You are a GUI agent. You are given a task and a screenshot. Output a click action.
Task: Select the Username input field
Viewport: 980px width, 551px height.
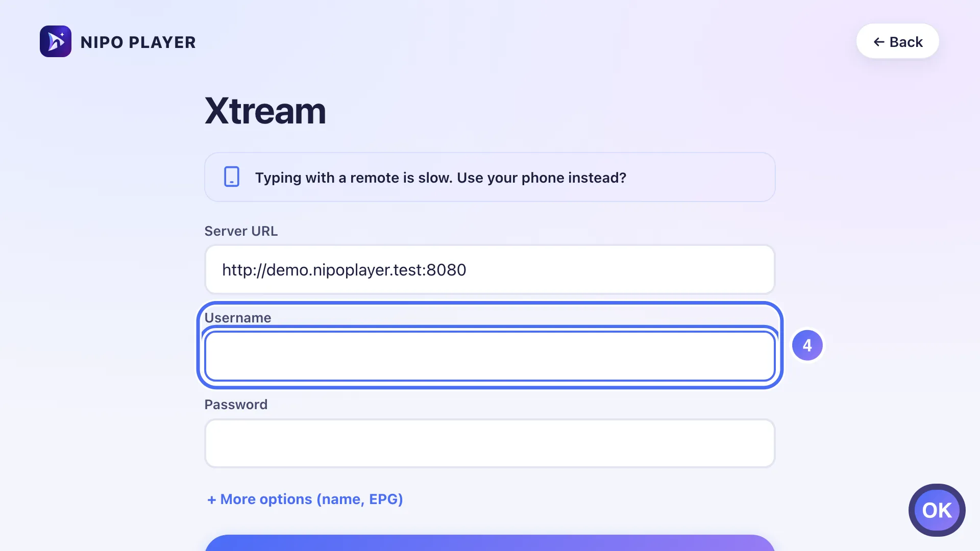pyautogui.click(x=489, y=356)
